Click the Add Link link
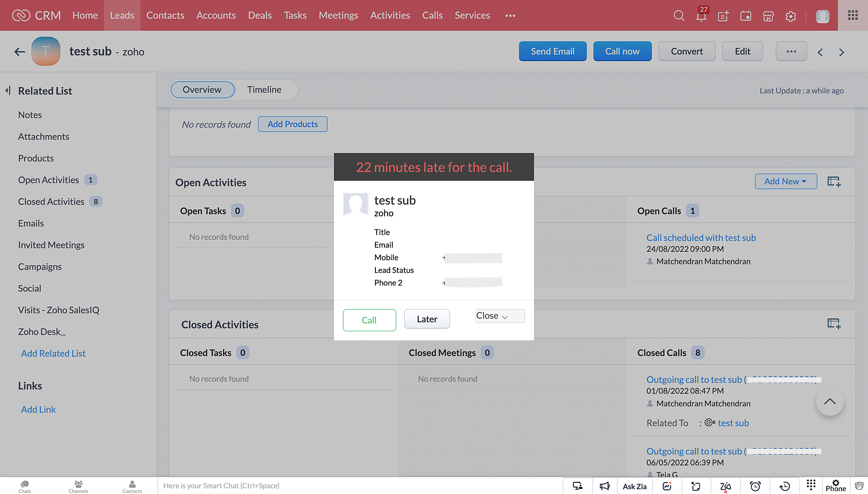This screenshot has width=868, height=494. click(x=38, y=409)
